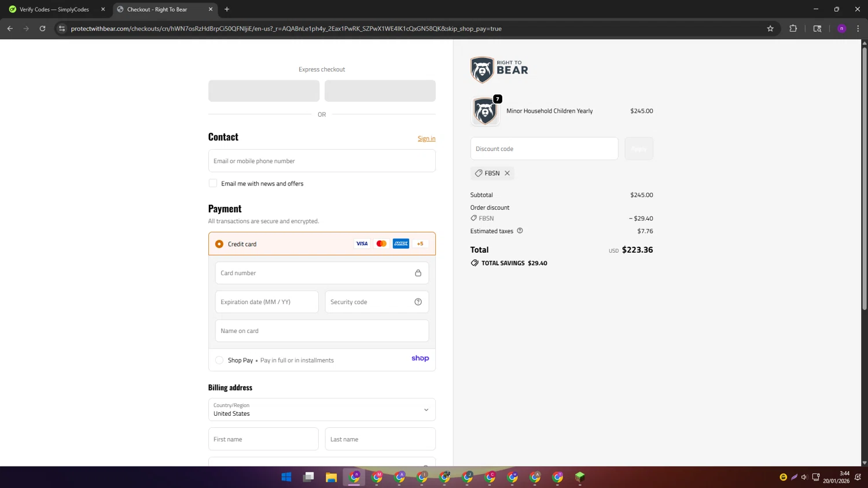
Task: Check Email me with news and offers
Action: (x=213, y=183)
